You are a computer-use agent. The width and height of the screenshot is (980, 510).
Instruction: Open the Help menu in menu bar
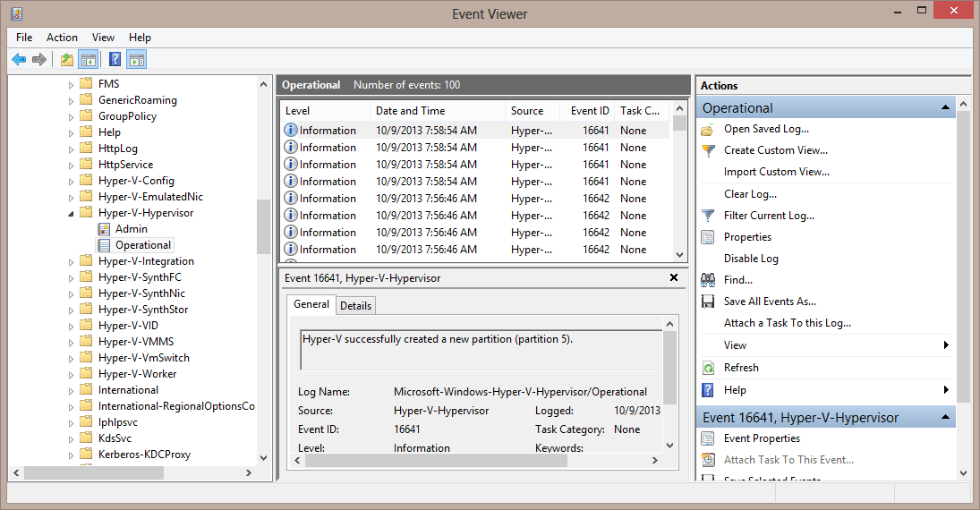(x=140, y=38)
